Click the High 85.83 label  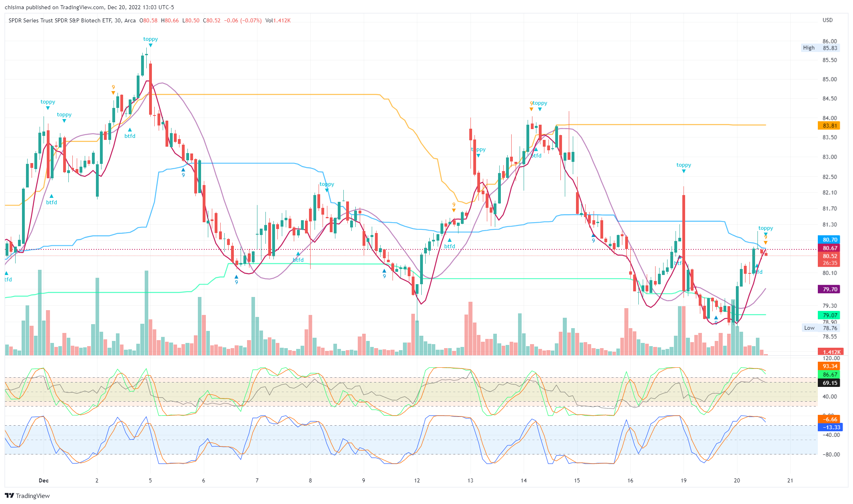pyautogui.click(x=820, y=48)
